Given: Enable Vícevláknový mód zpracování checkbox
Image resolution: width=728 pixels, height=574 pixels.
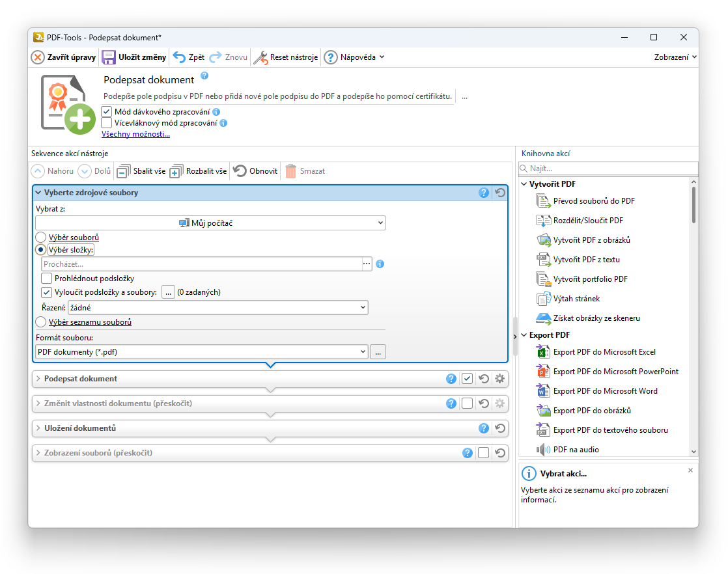Looking at the screenshot, I should coord(107,123).
